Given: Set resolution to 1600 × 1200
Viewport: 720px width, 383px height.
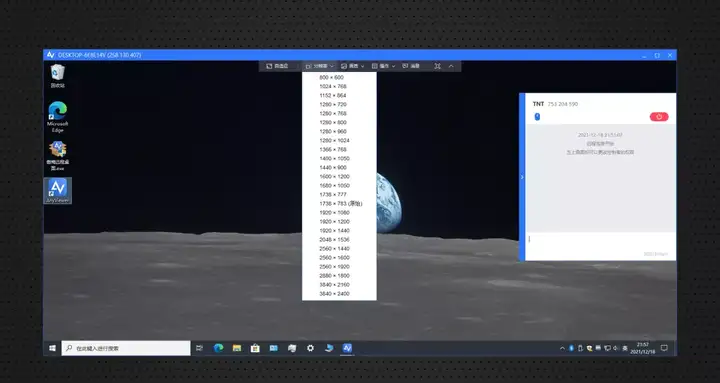Looking at the screenshot, I should pyautogui.click(x=339, y=176).
